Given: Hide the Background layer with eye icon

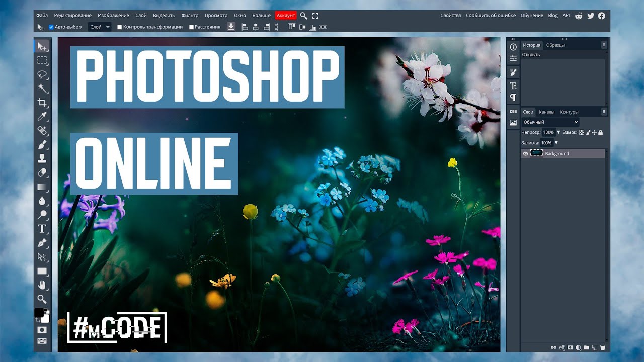Looking at the screenshot, I should (526, 154).
